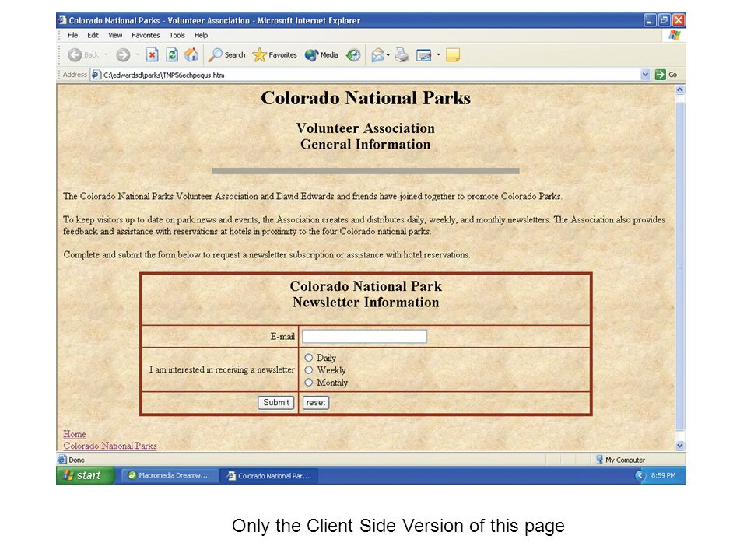This screenshot has height=560, width=747.
Task: Click the Forward navigation button
Action: (123, 55)
